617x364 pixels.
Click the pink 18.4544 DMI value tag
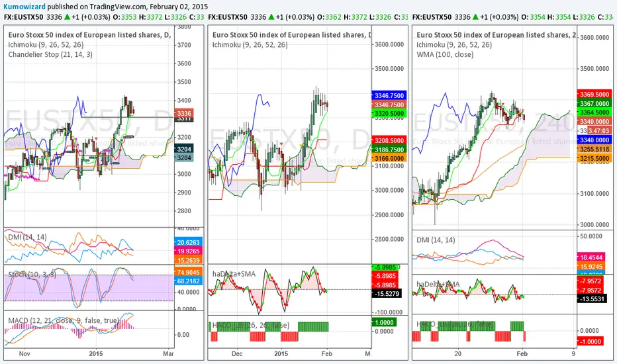coord(591,257)
